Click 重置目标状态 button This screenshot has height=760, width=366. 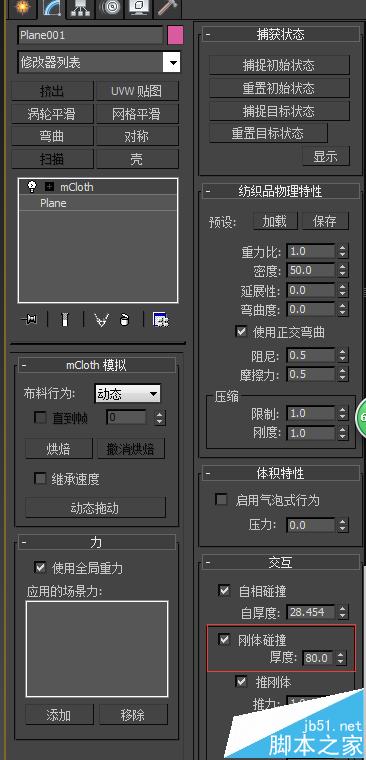(x=268, y=133)
